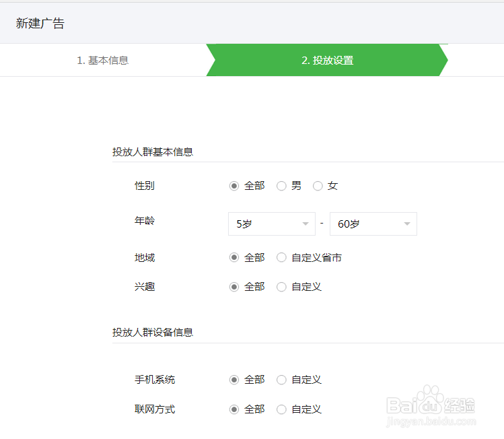504x439 pixels.
Task: Select 全部 radio for 手机系统
Action: 234,380
